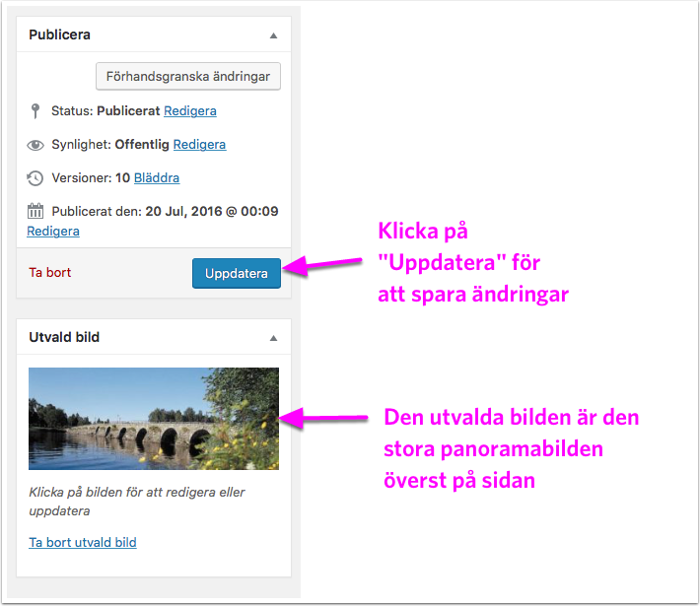Browse revisions with the Bläddra link
This screenshot has height=606, width=700.
(157, 177)
